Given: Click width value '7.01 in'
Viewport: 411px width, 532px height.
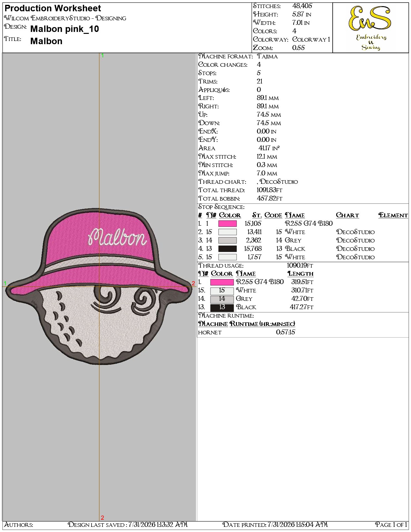Looking at the screenshot, I should [301, 23].
